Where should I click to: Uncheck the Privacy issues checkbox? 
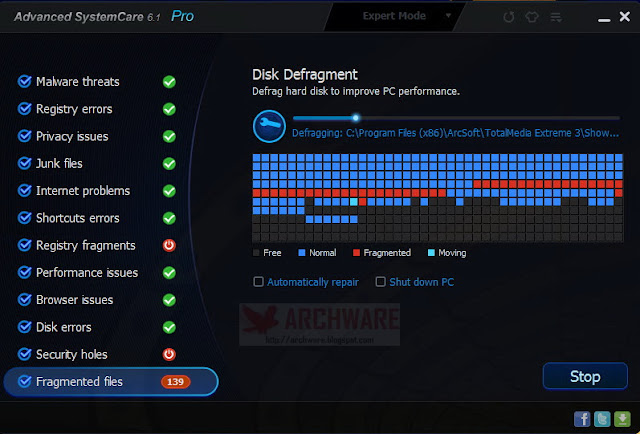pos(24,136)
